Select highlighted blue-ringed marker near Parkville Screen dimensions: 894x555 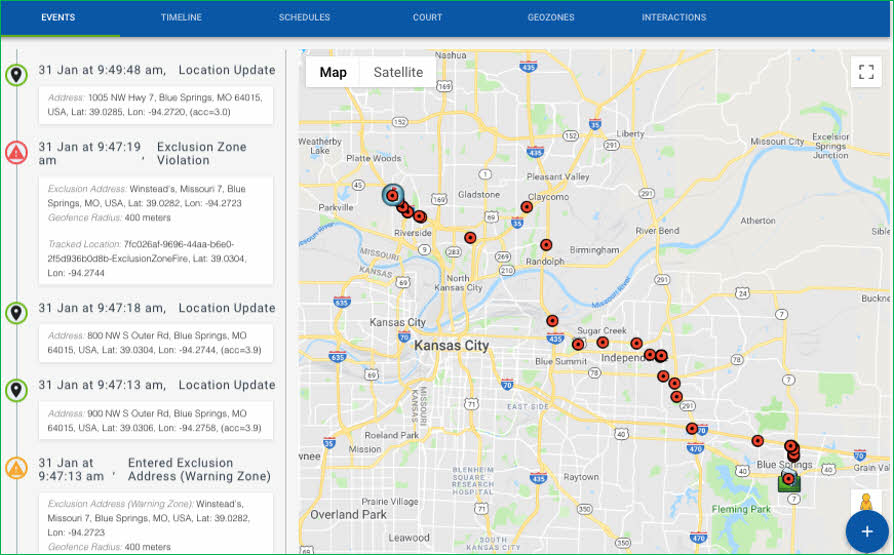392,196
